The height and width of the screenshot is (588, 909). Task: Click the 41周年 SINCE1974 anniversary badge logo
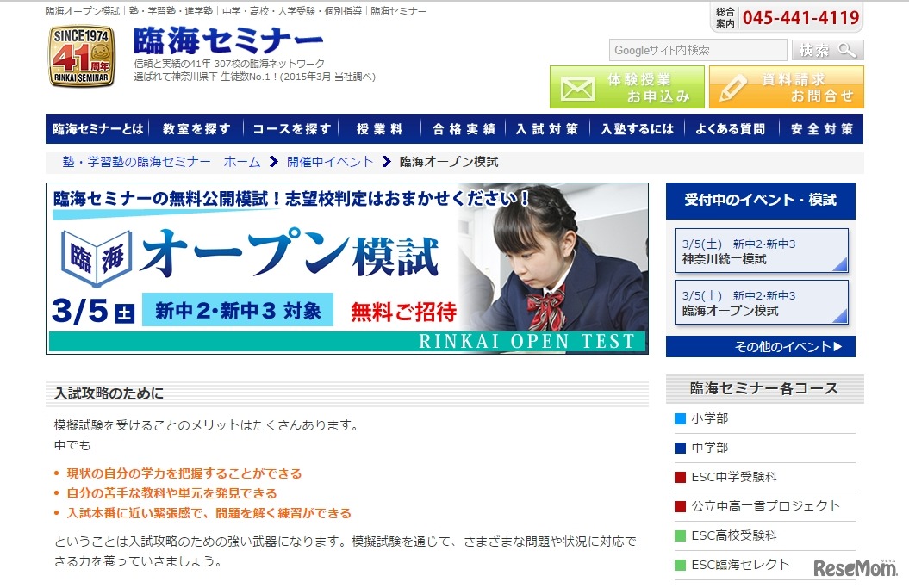coord(81,56)
